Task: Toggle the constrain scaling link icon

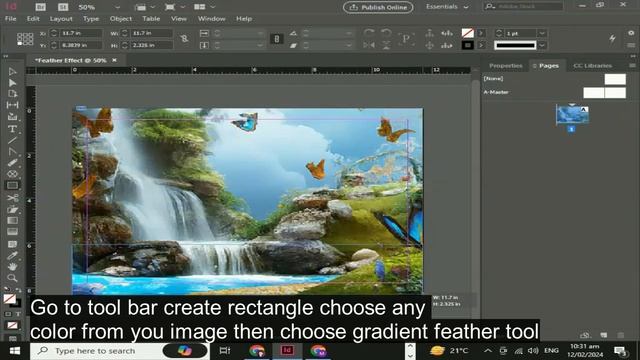Action: pos(277,39)
